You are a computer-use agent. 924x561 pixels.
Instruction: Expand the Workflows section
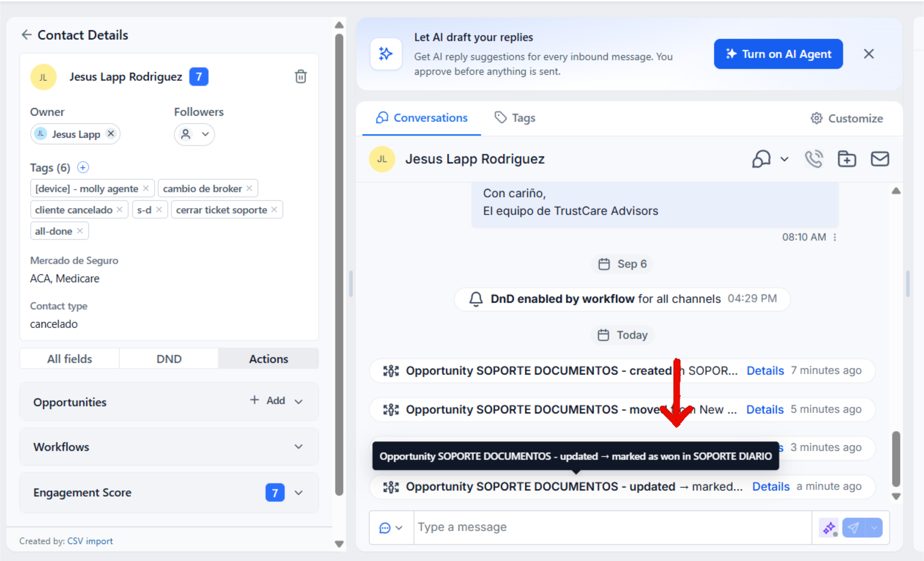tap(298, 447)
